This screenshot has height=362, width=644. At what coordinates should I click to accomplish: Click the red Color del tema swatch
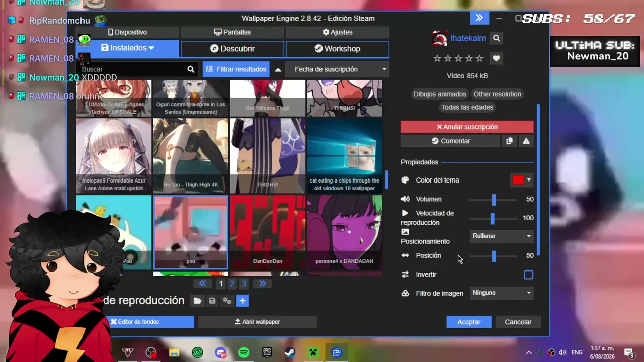[x=518, y=180]
